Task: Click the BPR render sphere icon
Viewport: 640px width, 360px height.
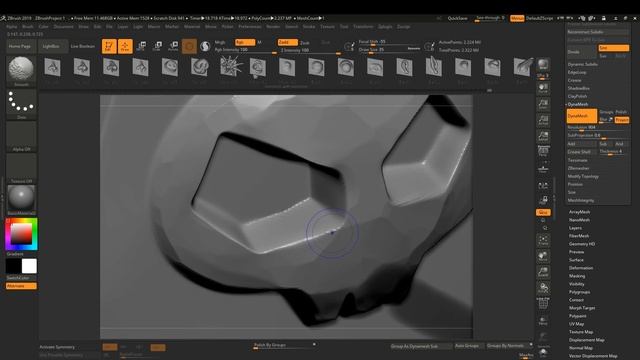Action: 543,65
